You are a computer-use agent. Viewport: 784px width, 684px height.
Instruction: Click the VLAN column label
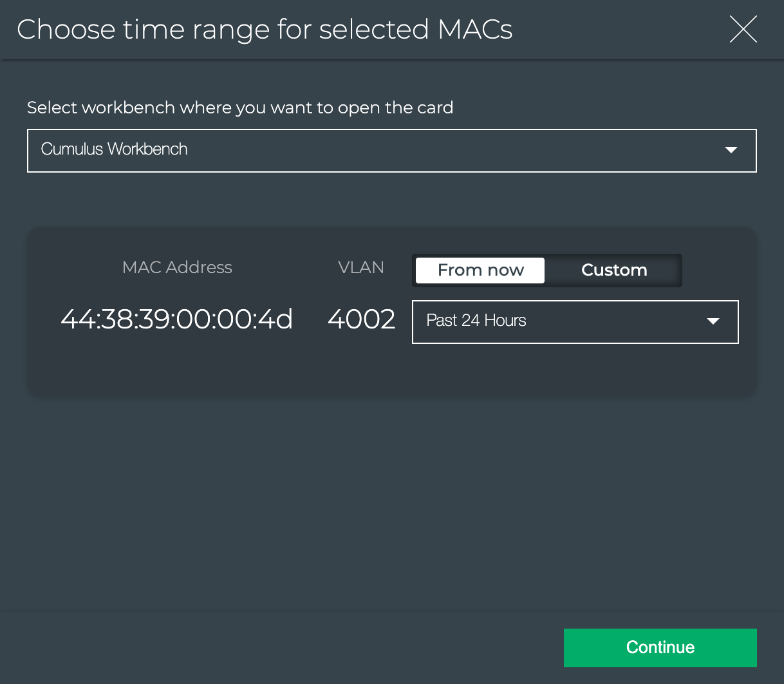pyautogui.click(x=360, y=267)
